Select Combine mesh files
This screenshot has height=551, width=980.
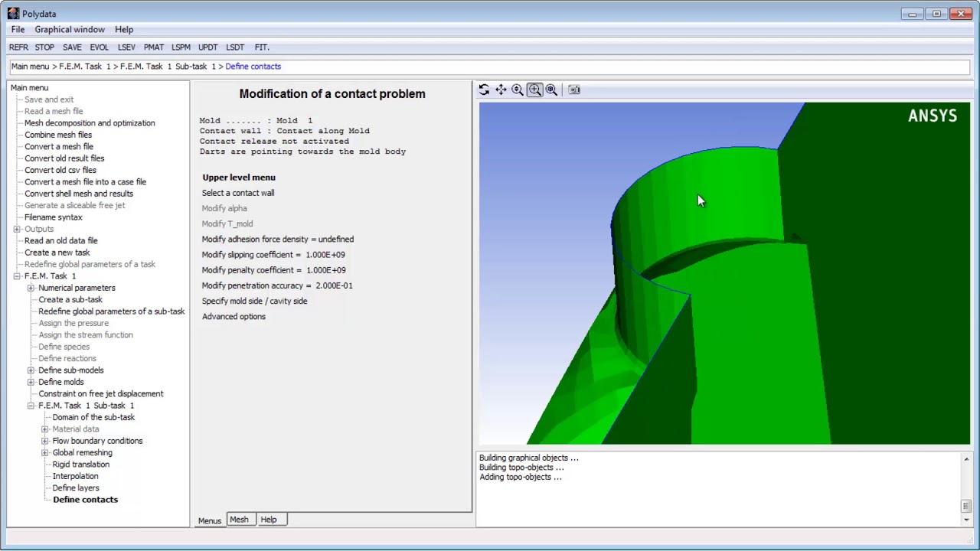58,135
